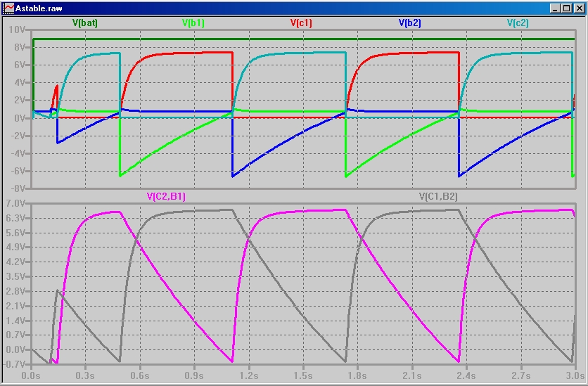
Task: Select the V(c2) trace label
Action: point(518,23)
